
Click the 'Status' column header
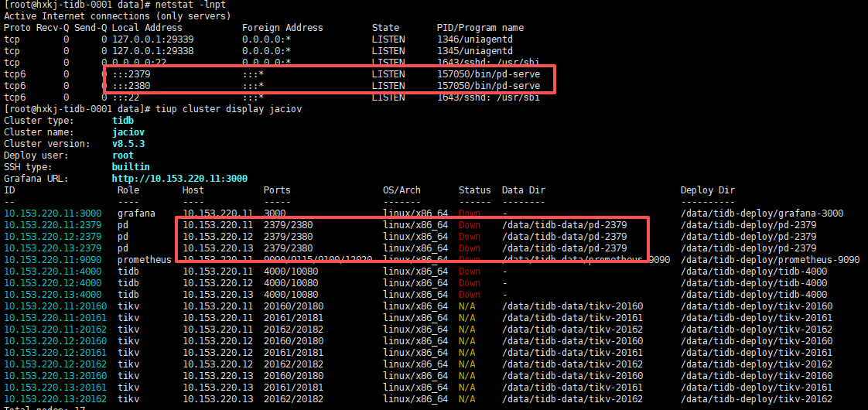tap(474, 190)
